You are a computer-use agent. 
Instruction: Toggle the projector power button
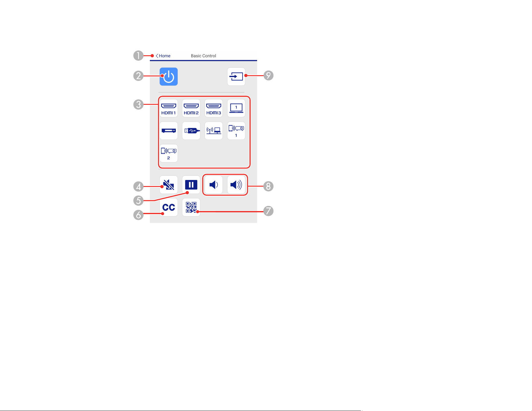pos(169,77)
